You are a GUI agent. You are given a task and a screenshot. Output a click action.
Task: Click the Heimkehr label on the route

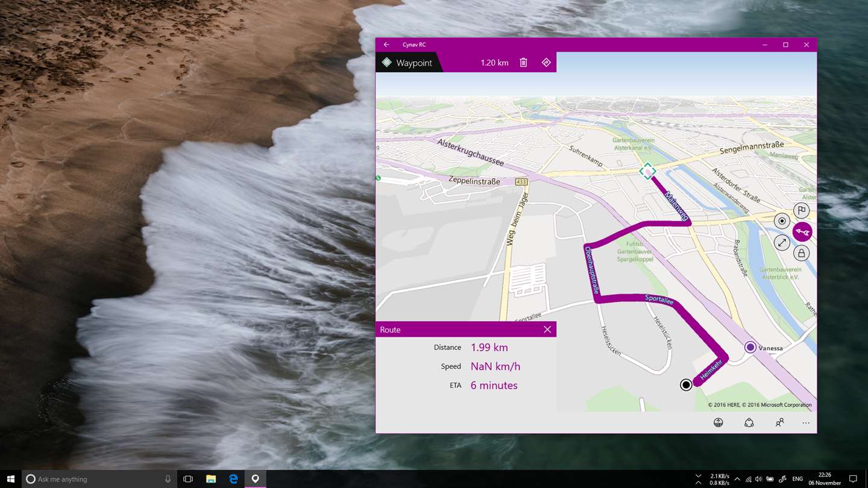[711, 369]
